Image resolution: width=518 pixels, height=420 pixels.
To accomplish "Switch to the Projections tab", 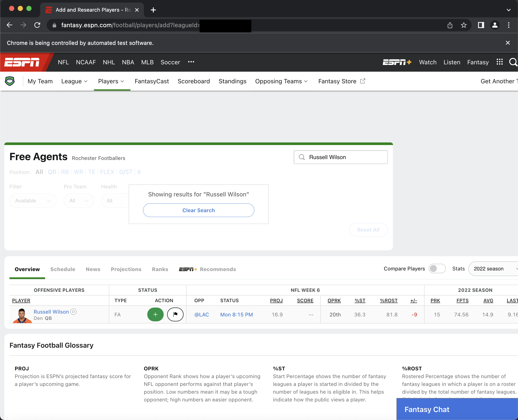I will pos(126,269).
